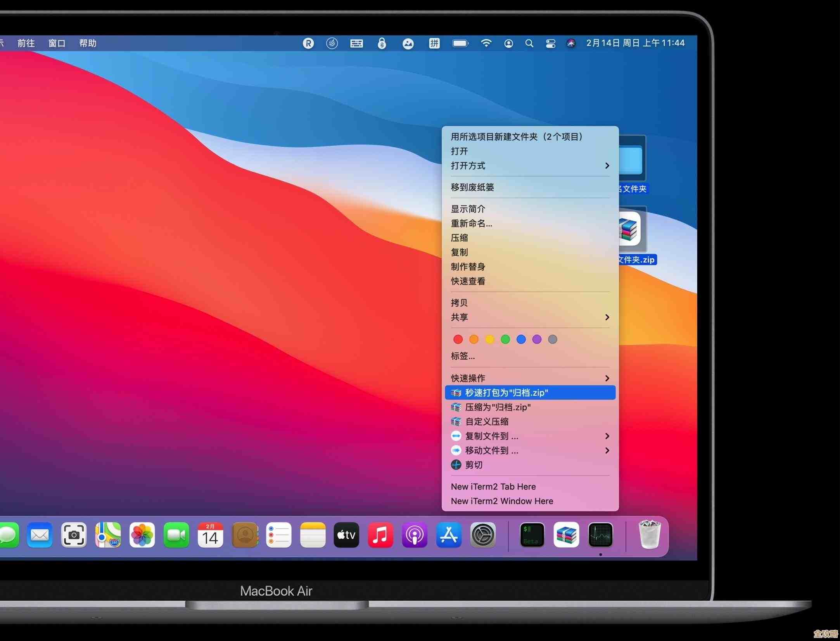Open Spotlight search in menu bar

[529, 43]
